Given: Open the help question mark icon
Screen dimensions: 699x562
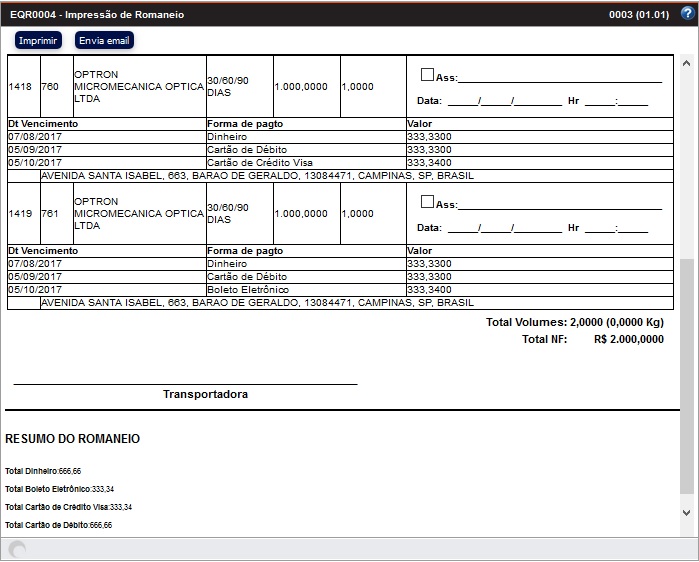Looking at the screenshot, I should pos(685,14).
